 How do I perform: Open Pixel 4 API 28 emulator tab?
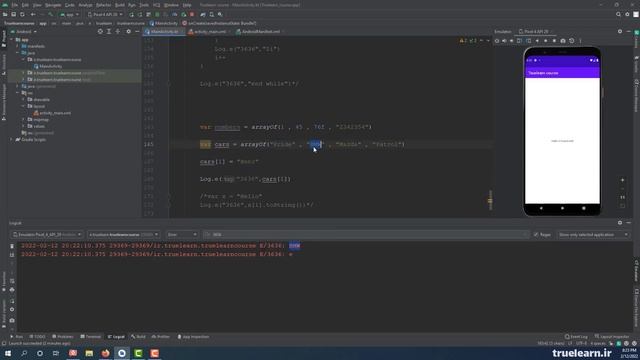click(x=536, y=31)
